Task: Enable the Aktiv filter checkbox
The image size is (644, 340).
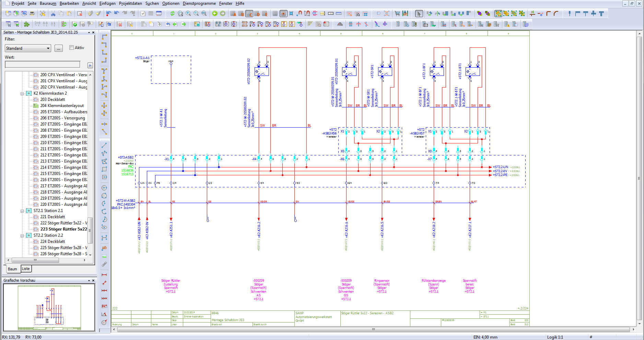Action: click(71, 48)
